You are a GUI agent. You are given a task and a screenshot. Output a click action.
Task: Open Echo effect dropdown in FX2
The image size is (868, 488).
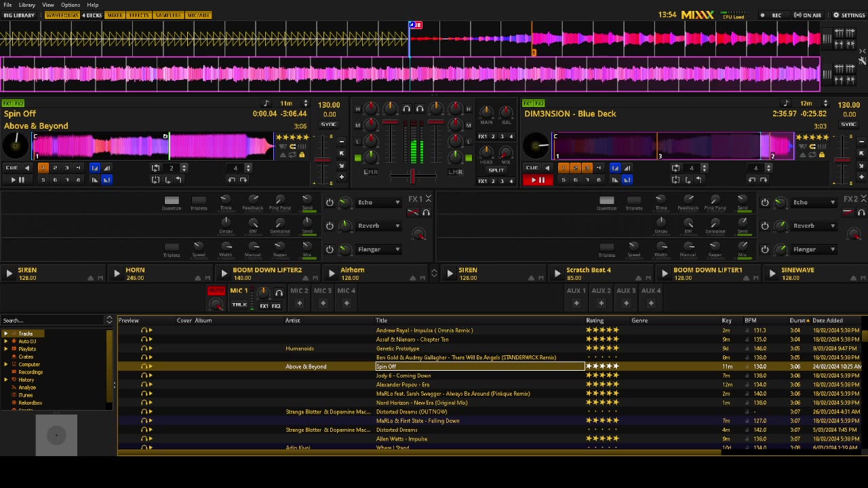pos(814,202)
